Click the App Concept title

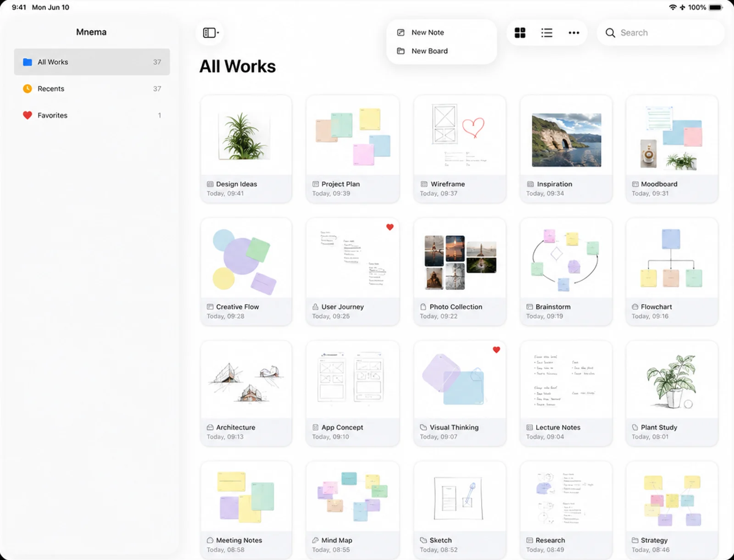[x=342, y=427]
